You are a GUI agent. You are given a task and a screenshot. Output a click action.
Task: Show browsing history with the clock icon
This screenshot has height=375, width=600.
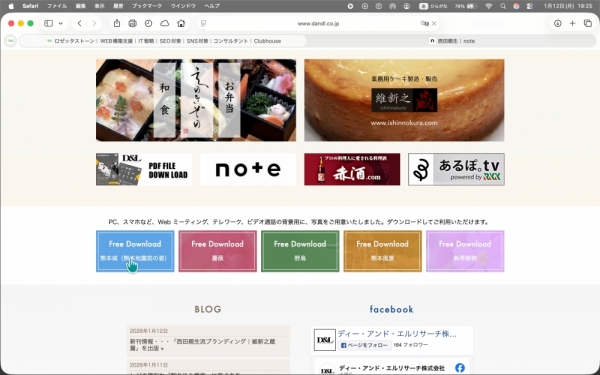pos(148,23)
